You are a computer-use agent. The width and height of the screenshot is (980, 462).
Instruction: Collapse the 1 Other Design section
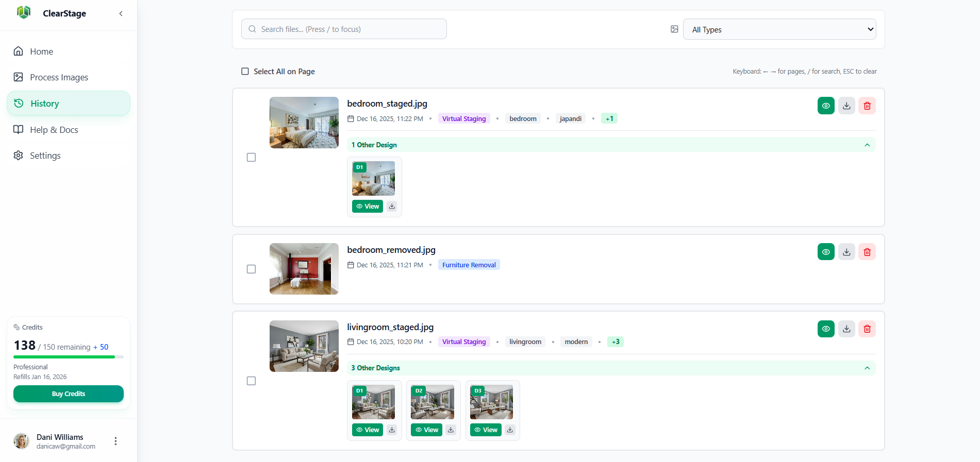coord(611,145)
